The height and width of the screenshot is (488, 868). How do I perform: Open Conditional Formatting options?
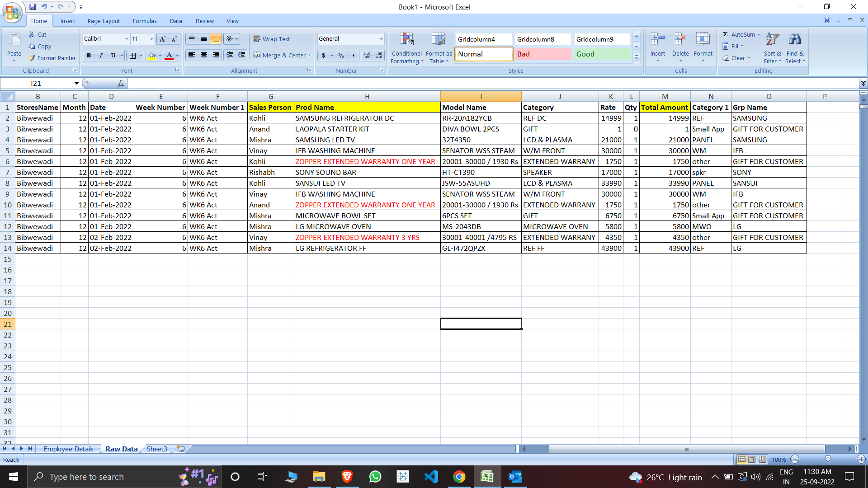[406, 47]
